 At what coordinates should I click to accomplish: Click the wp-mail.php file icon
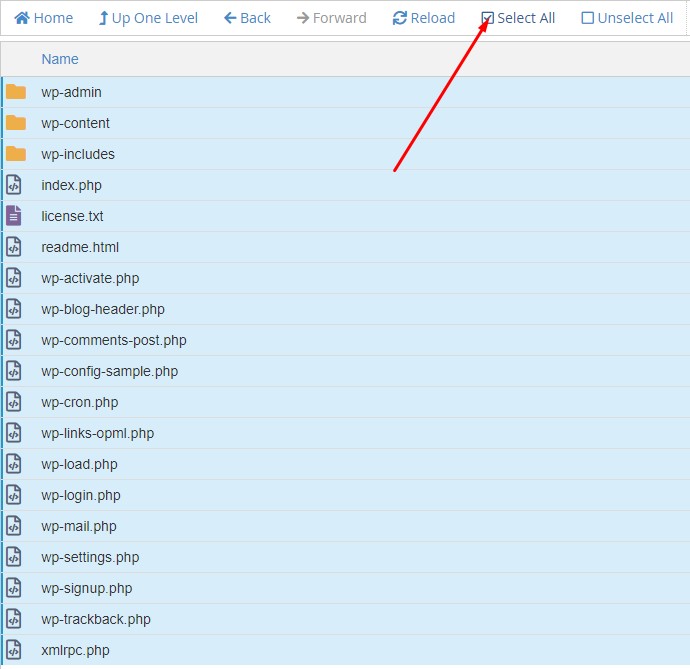[x=14, y=526]
